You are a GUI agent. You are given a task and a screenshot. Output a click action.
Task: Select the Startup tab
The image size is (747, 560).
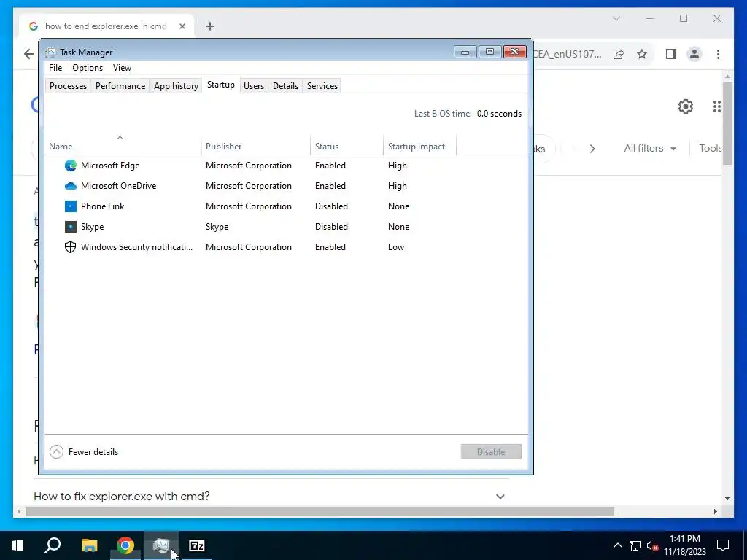click(x=220, y=85)
